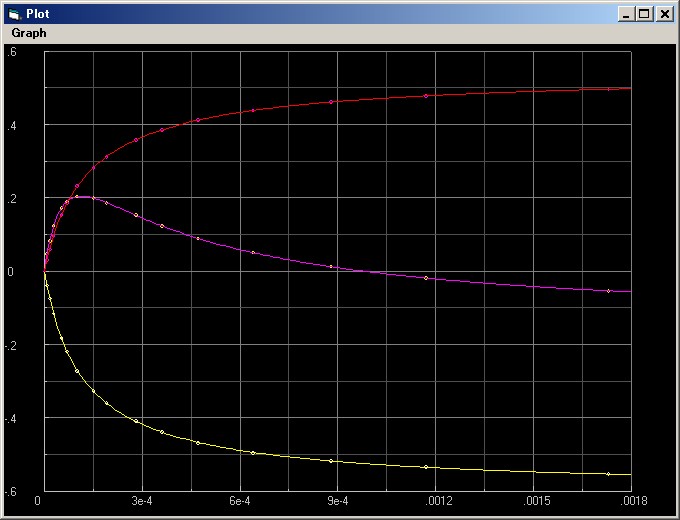Screen dimensions: 680x520
Task: Click the yellow curve's final data point
Action: coord(608,474)
